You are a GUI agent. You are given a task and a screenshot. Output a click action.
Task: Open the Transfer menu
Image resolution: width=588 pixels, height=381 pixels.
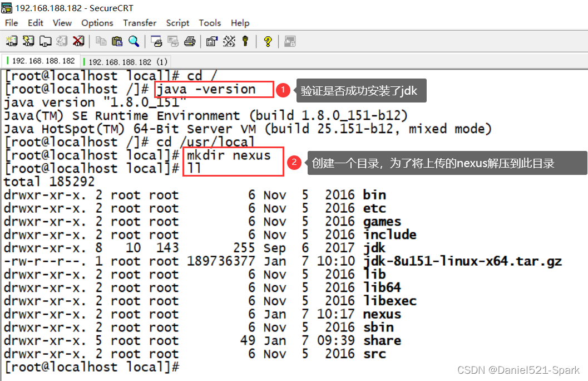tap(140, 23)
